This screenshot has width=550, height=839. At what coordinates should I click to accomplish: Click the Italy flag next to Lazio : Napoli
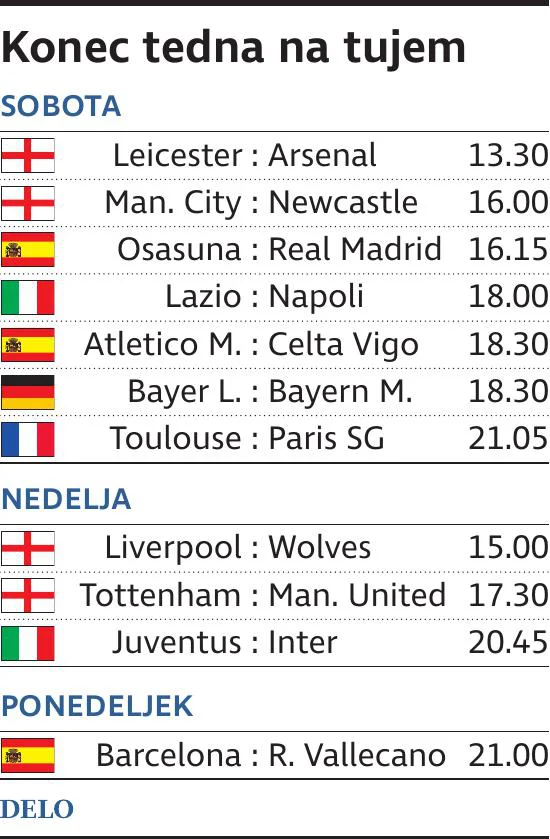pos(28,297)
